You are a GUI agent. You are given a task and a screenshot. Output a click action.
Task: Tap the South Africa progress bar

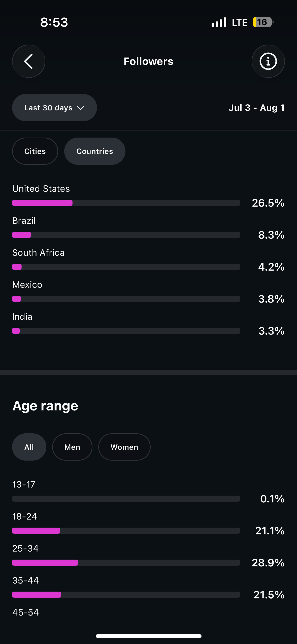coord(126,267)
